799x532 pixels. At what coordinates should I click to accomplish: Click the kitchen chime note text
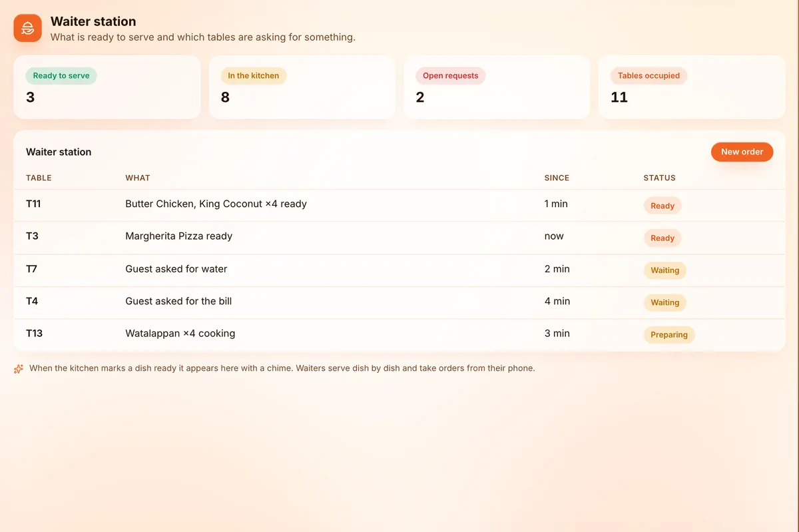(x=282, y=368)
